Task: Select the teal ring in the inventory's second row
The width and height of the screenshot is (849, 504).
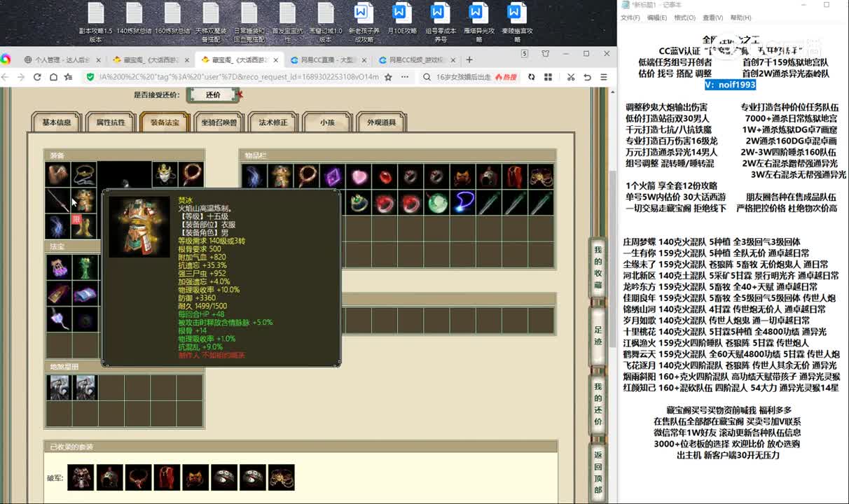Action: coord(359,202)
